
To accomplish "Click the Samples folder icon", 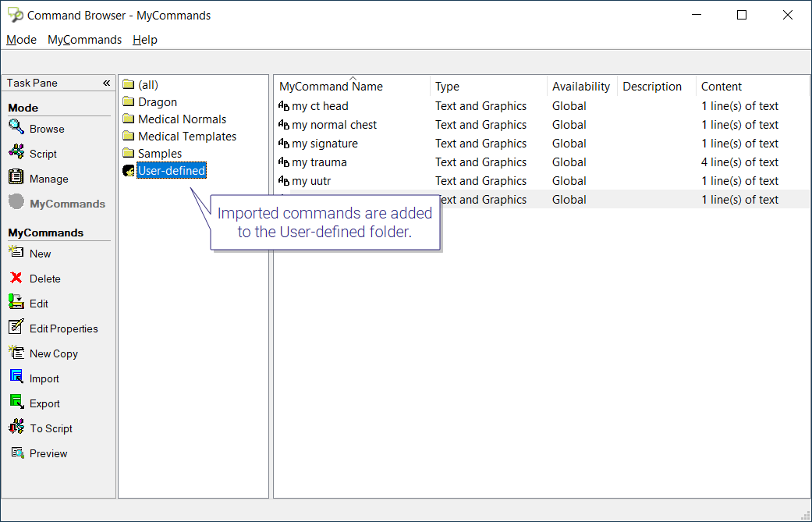I will tap(129, 153).
